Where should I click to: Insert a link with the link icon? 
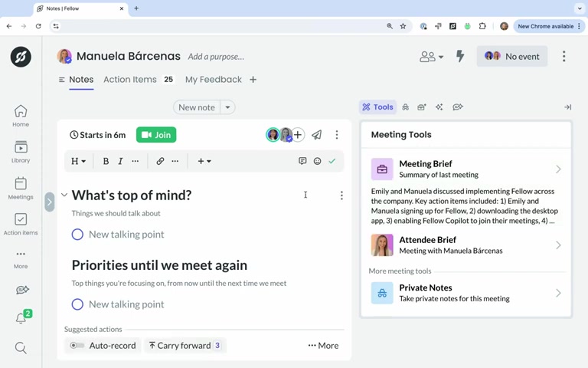(160, 161)
